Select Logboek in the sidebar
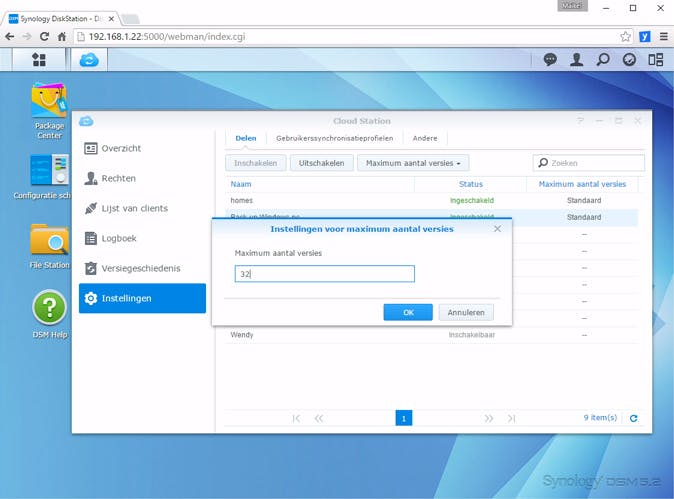Viewport: 674px width, 499px height. point(143,239)
